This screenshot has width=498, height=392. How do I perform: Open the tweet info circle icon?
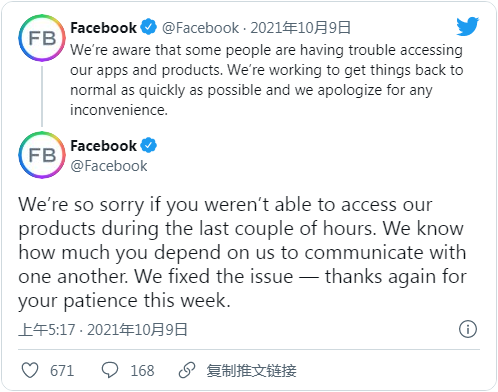(x=468, y=329)
